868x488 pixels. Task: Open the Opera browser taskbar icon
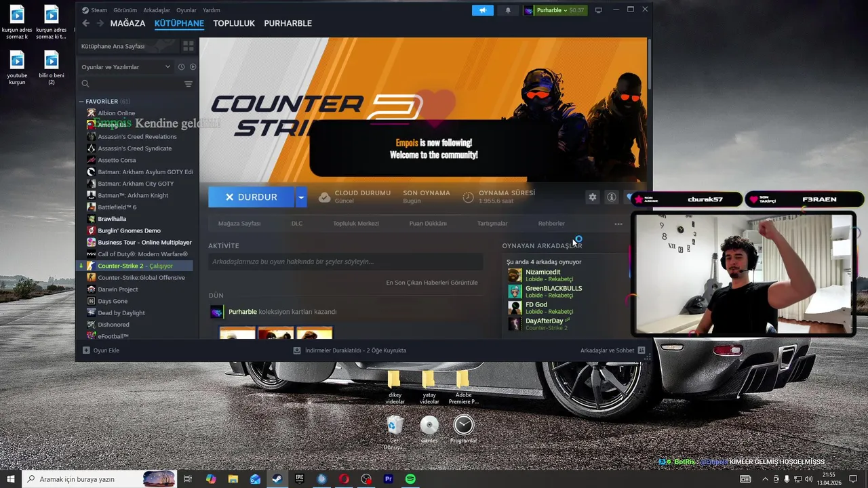[x=344, y=479]
